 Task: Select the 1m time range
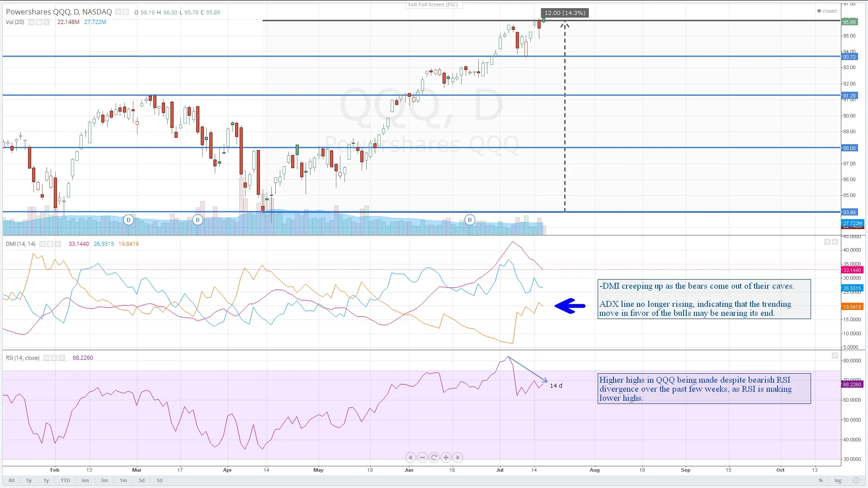123,481
